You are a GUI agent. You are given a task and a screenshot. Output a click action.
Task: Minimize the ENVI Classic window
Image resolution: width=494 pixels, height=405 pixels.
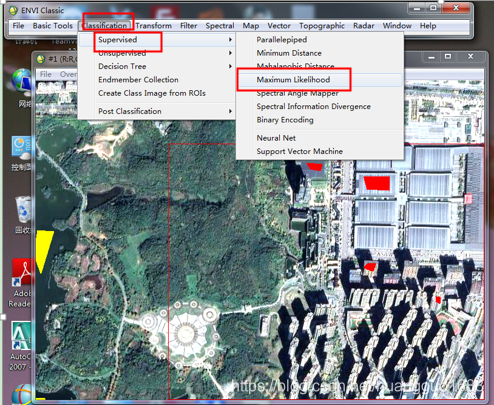[x=417, y=8]
